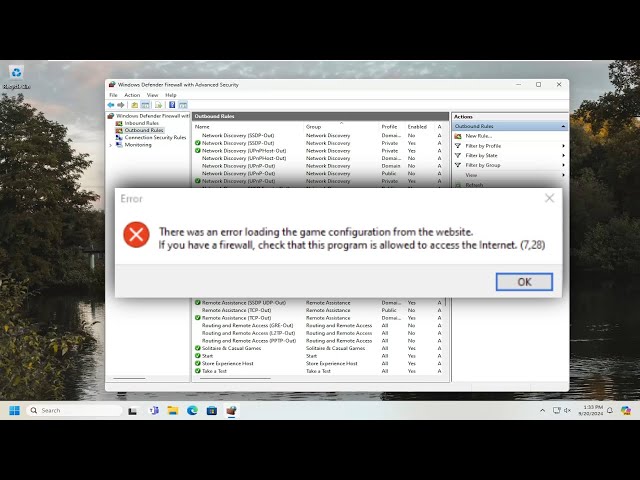Click the network tray icon
Viewport: 640px width, 480px height.
click(557, 410)
